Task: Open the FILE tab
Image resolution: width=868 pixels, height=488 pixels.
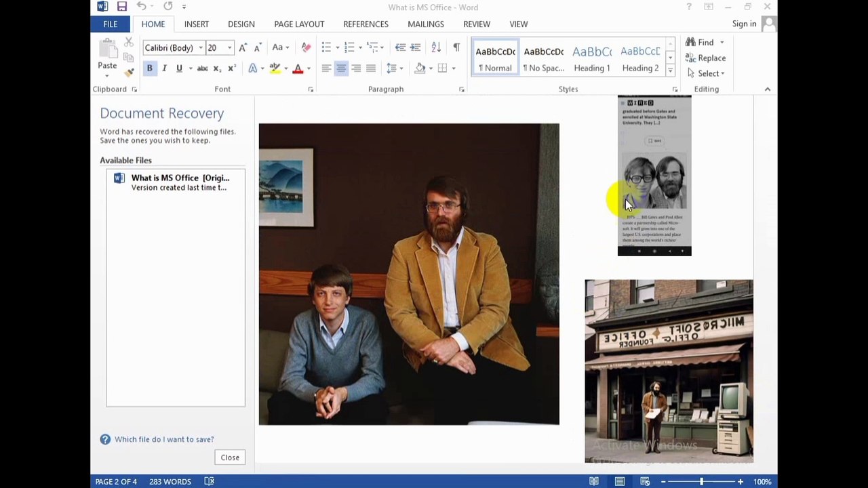Action: point(110,24)
